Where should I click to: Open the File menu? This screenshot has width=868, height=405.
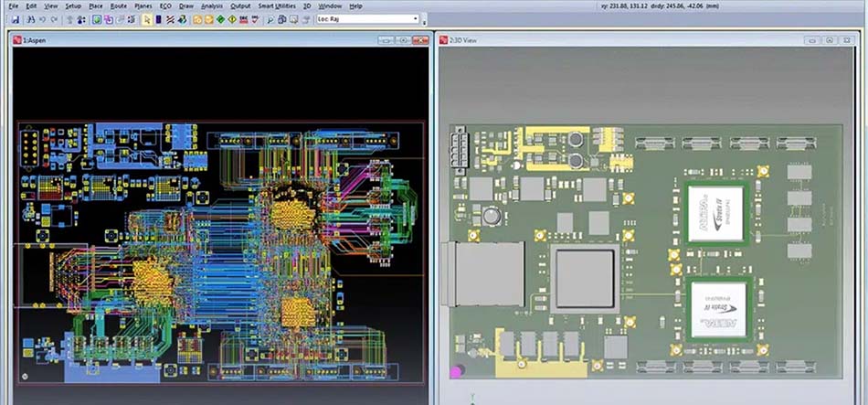[14, 6]
